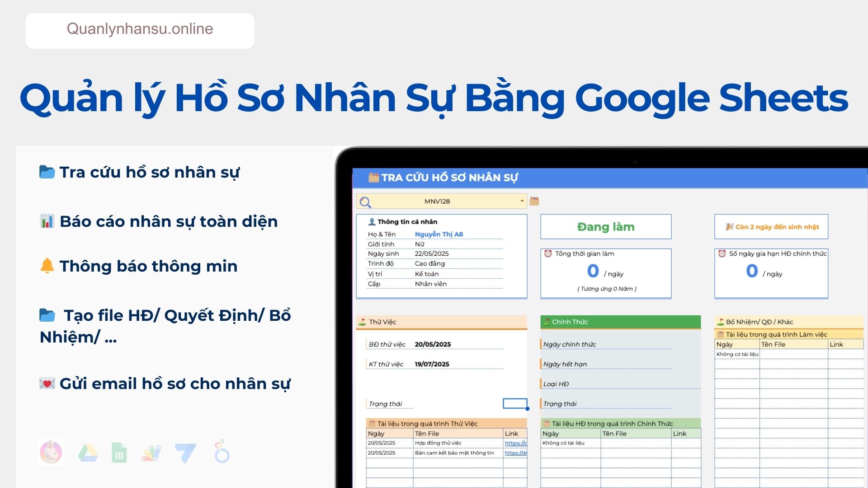Click the Đang làm status box
This screenshot has width=868, height=488.
606,227
